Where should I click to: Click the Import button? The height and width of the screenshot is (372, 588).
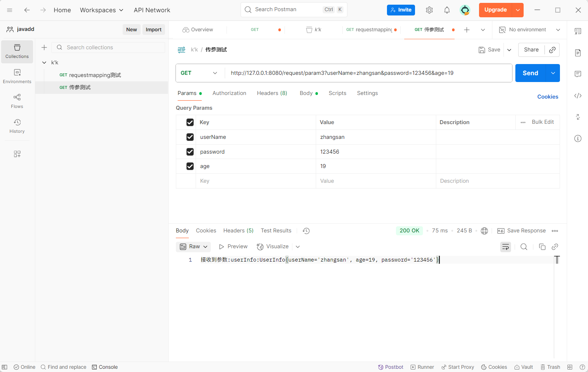[x=154, y=30]
